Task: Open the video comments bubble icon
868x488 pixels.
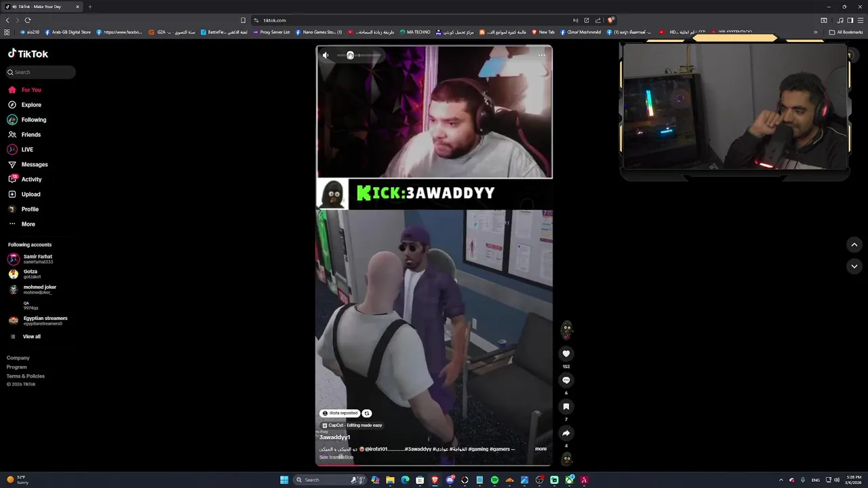Action: click(x=566, y=380)
